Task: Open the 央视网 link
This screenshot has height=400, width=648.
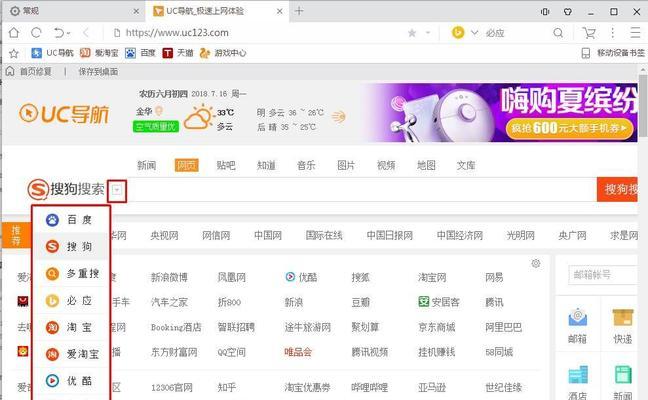Action: tap(164, 236)
